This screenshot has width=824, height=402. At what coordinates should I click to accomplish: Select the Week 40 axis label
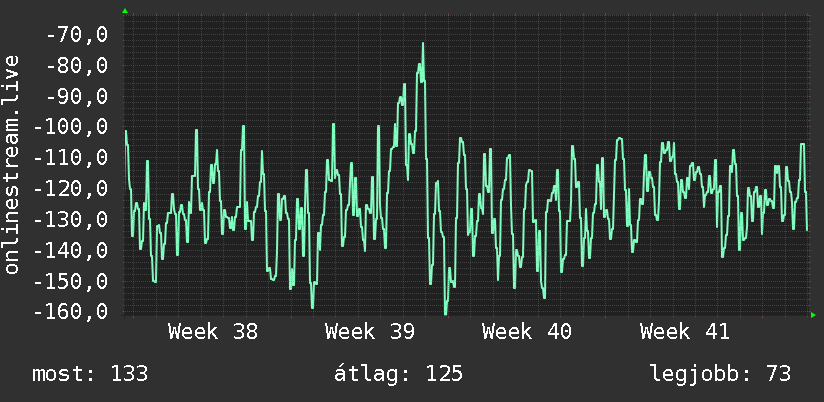click(x=527, y=332)
